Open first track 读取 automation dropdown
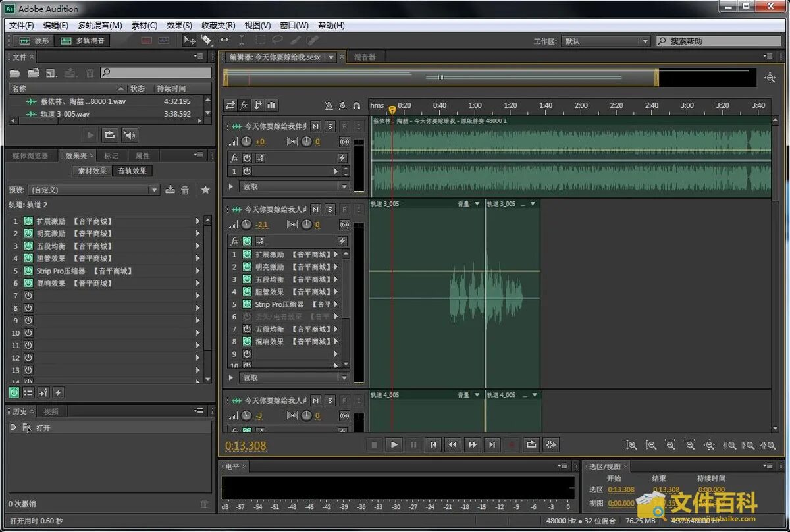790x532 pixels. [x=294, y=186]
